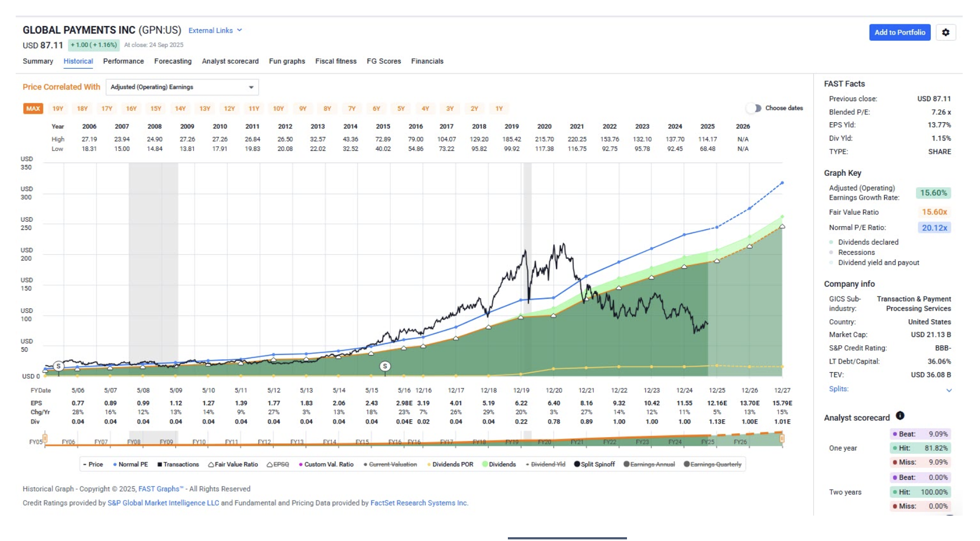This screenshot has height=541, width=980.
Task: Open FactSet Research Systems Inc. link
Action: pos(419,503)
